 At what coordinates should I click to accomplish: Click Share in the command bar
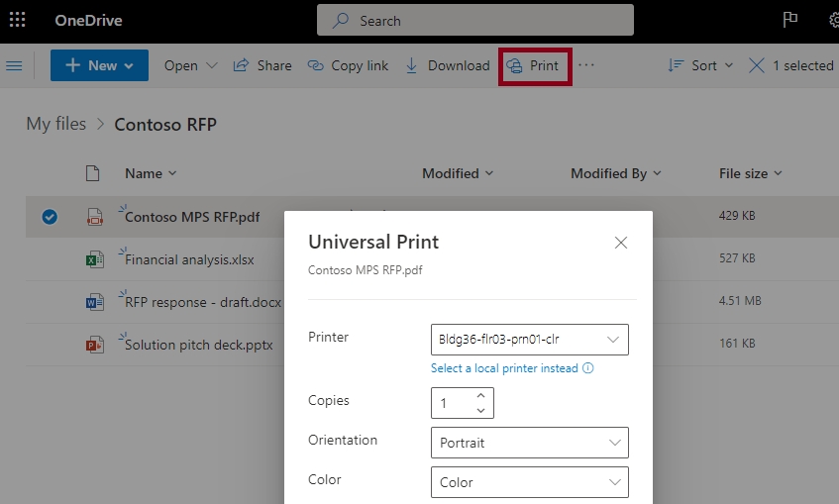pos(262,65)
